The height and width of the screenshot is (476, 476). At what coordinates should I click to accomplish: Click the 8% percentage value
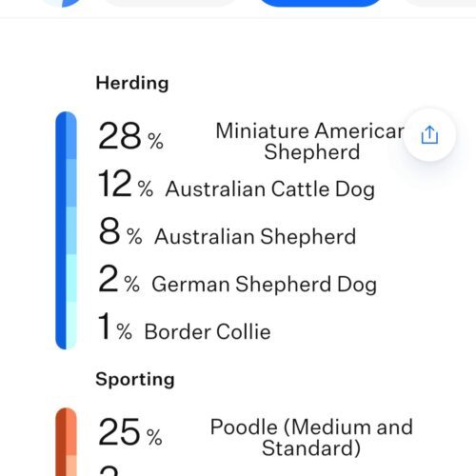120,231
